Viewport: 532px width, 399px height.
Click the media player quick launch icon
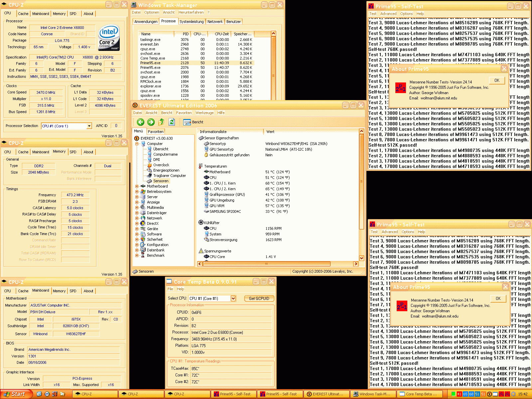click(x=47, y=394)
